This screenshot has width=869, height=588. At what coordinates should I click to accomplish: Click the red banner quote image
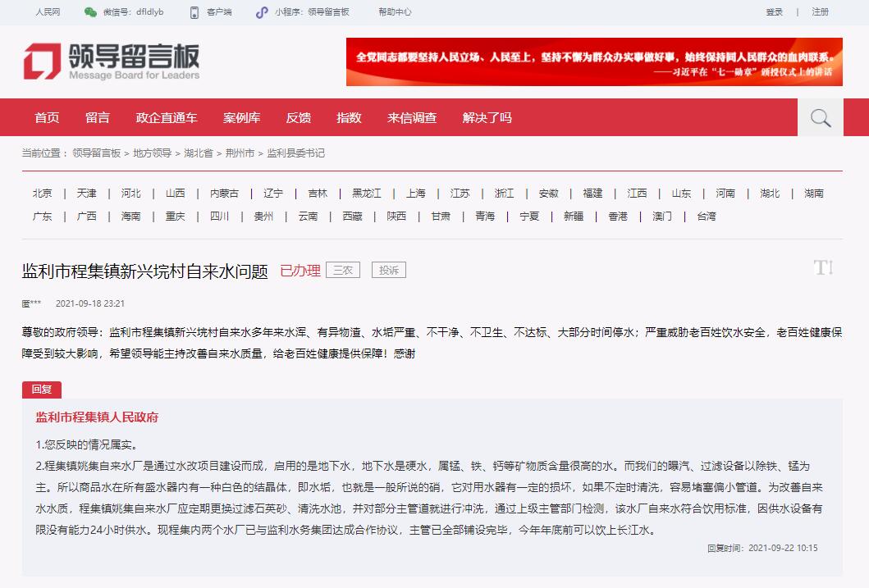[x=594, y=62]
